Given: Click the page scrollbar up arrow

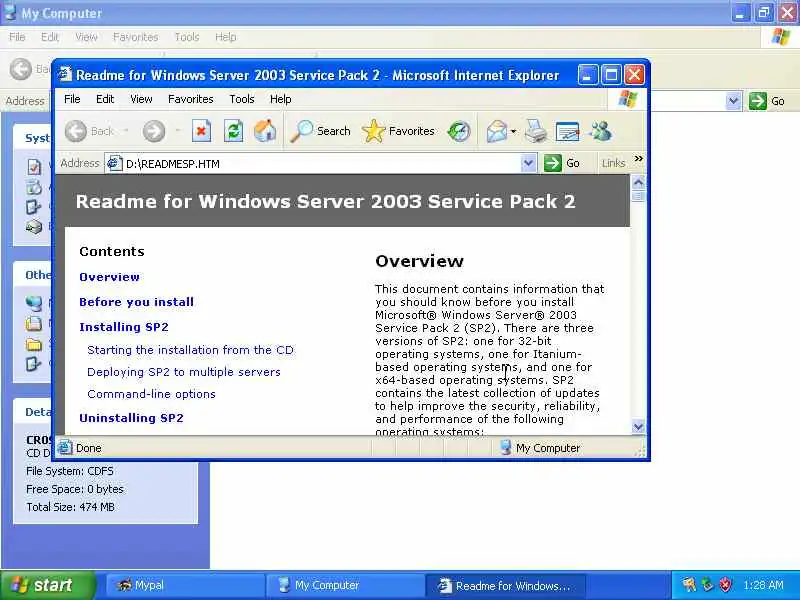Looking at the screenshot, I should 638,182.
